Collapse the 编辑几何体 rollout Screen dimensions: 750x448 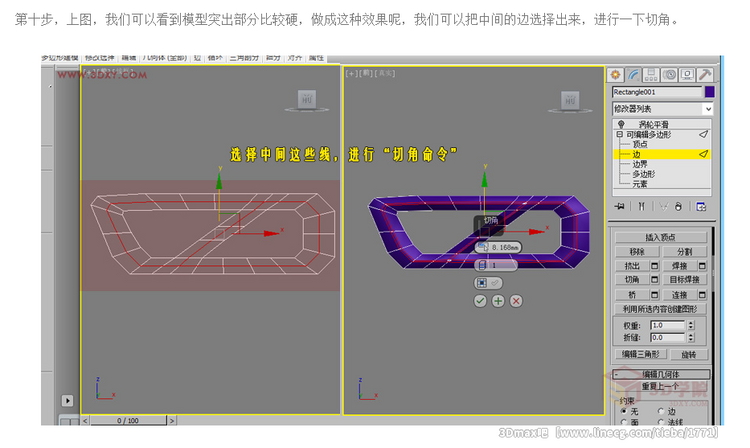661,374
